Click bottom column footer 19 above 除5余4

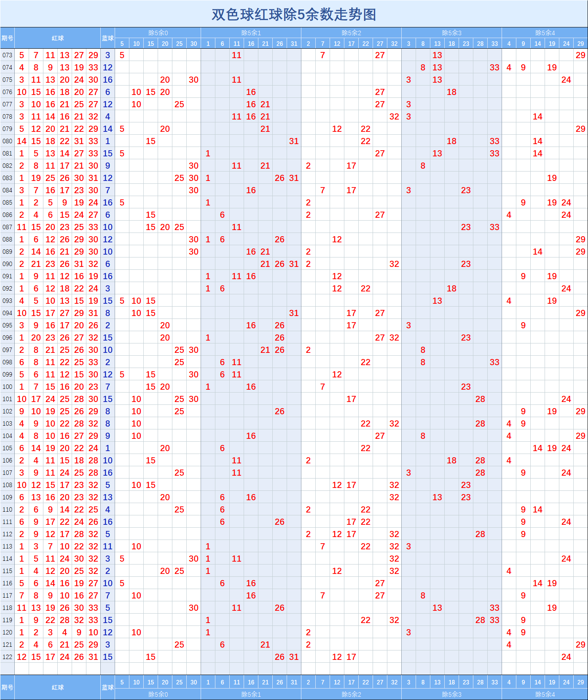(x=552, y=682)
